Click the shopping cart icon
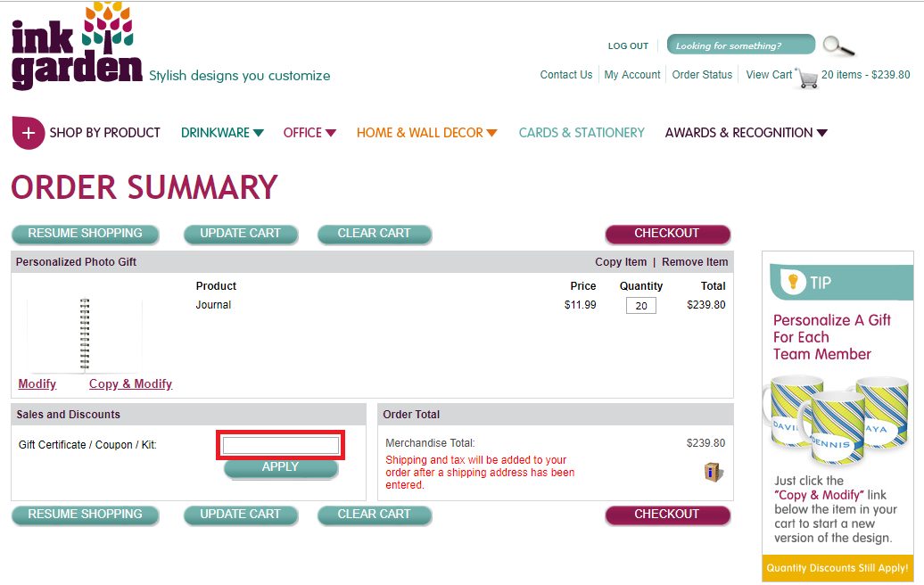 (x=807, y=78)
